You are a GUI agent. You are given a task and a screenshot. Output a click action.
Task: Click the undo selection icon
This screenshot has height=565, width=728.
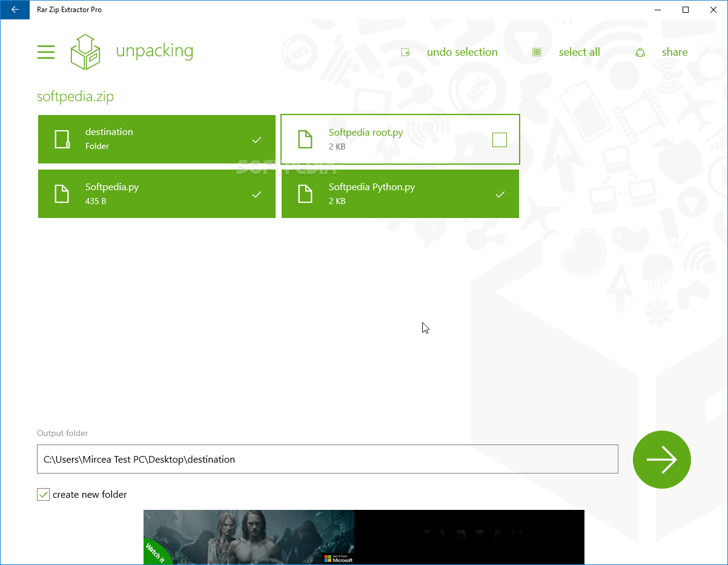click(x=406, y=53)
